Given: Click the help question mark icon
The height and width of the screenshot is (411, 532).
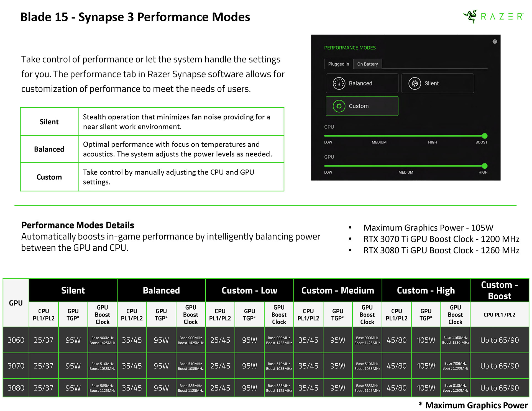Looking at the screenshot, I should tap(495, 42).
